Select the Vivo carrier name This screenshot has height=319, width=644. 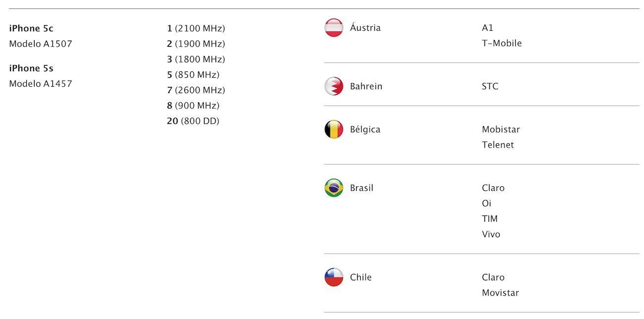[x=491, y=234]
